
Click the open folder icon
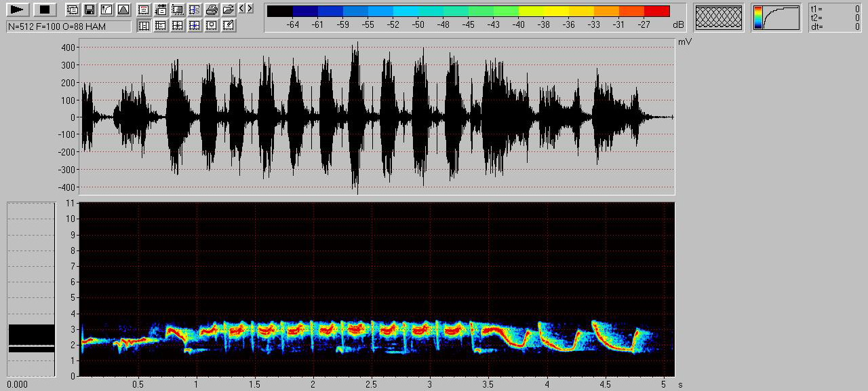click(228, 10)
